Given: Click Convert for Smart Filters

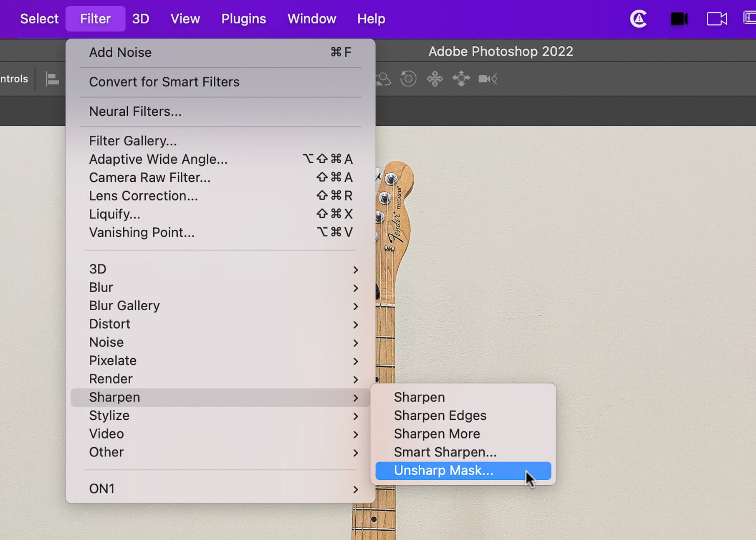Looking at the screenshot, I should (164, 82).
